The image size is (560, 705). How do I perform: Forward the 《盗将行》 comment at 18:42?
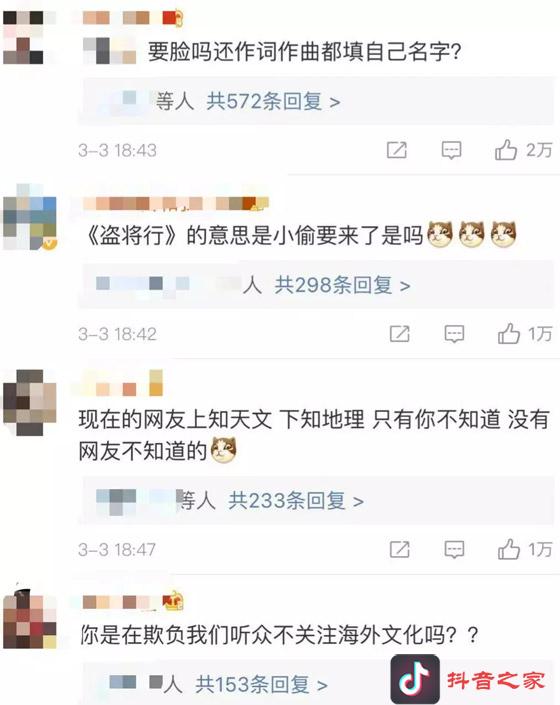click(400, 334)
